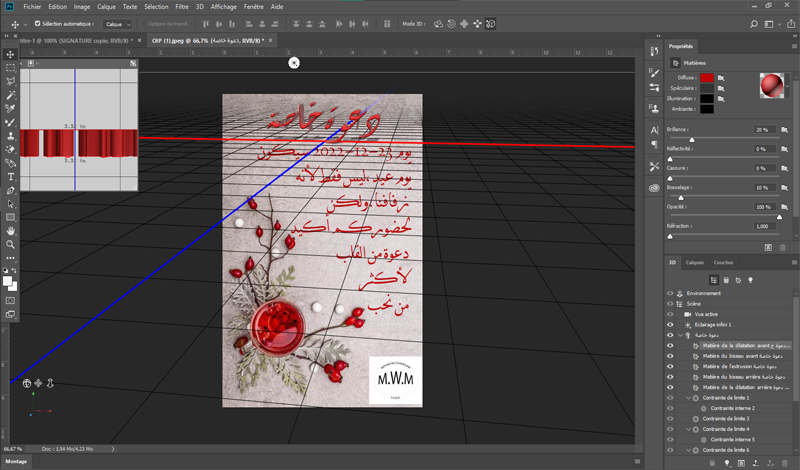Toggle visibility of Contrainte de limite 3
Image resolution: width=800 pixels, height=470 pixels.
coord(670,419)
